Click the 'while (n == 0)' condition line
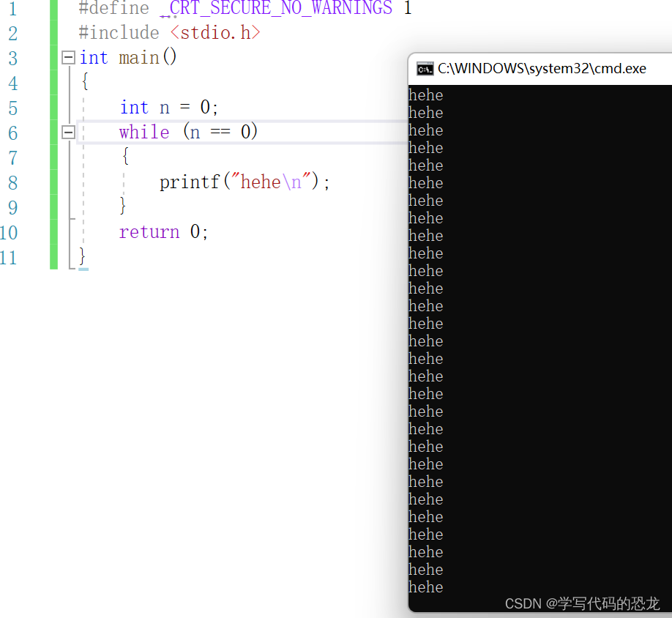Viewport: 672px width, 618px height. click(188, 132)
